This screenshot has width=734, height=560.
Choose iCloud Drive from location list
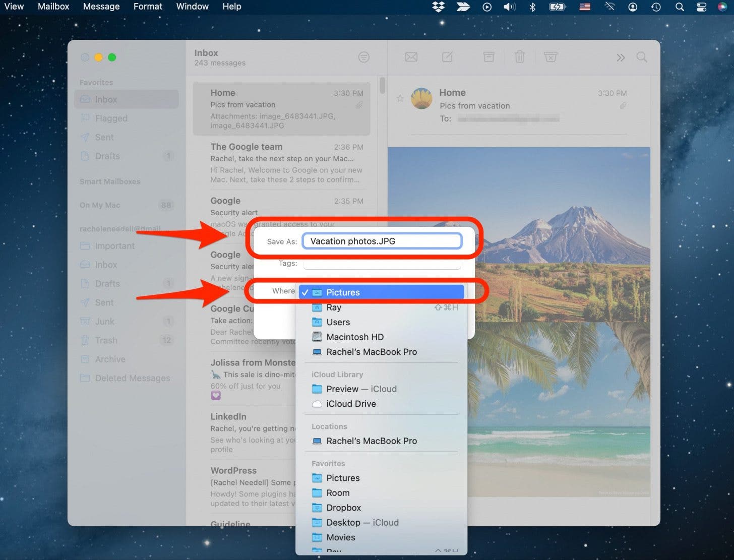click(x=351, y=404)
